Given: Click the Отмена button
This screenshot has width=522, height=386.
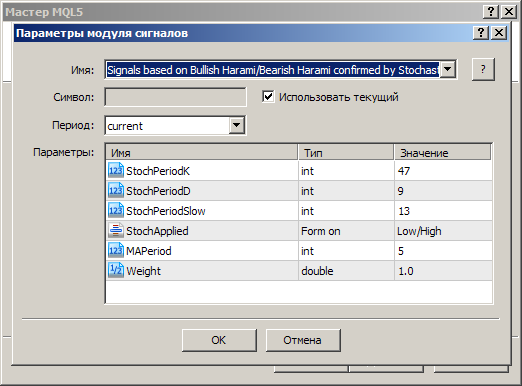Looking at the screenshot, I should (x=303, y=340).
